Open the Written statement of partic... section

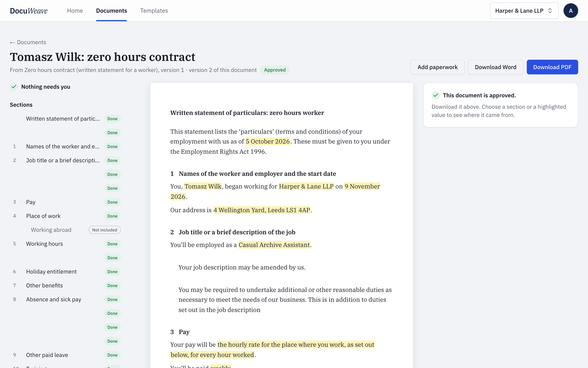pyautogui.click(x=65, y=119)
